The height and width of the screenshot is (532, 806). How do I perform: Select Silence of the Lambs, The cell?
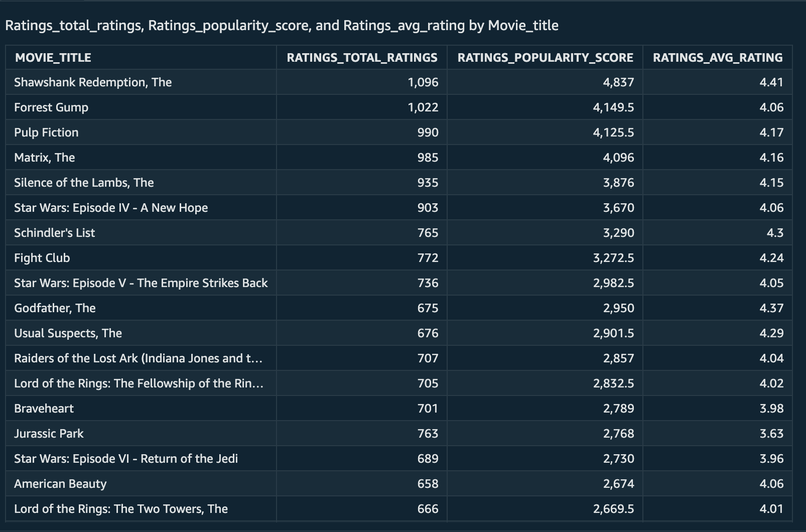(84, 183)
